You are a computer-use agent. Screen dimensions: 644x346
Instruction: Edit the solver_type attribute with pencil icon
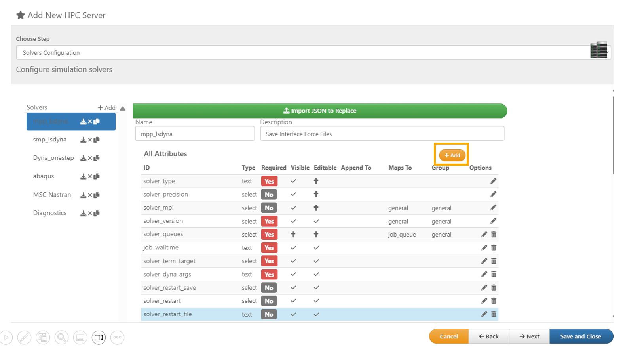[x=493, y=181]
